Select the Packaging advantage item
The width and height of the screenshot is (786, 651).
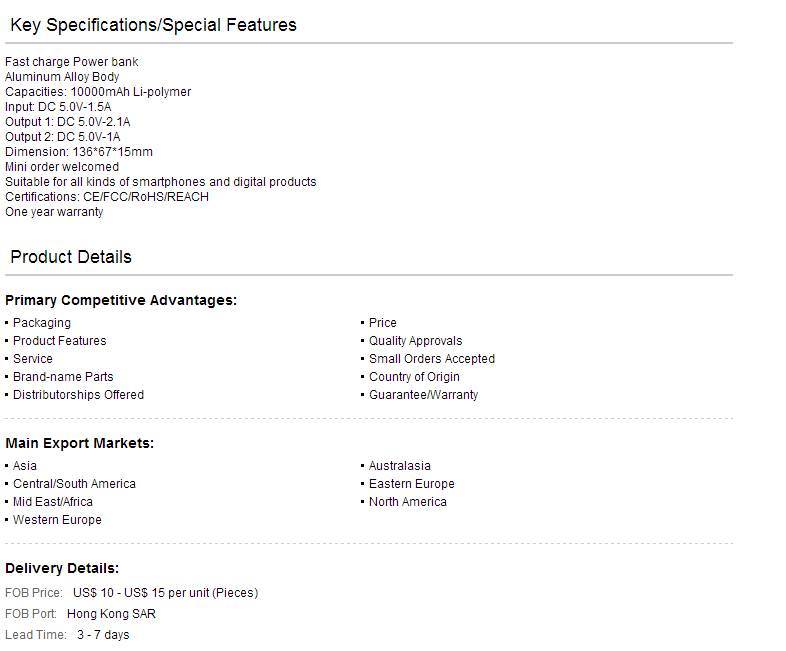coord(42,323)
